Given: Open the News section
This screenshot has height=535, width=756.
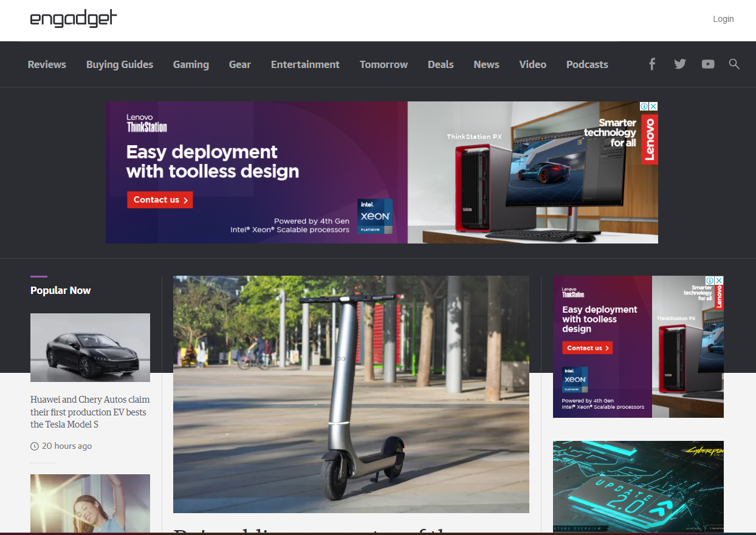Looking at the screenshot, I should pyautogui.click(x=486, y=64).
